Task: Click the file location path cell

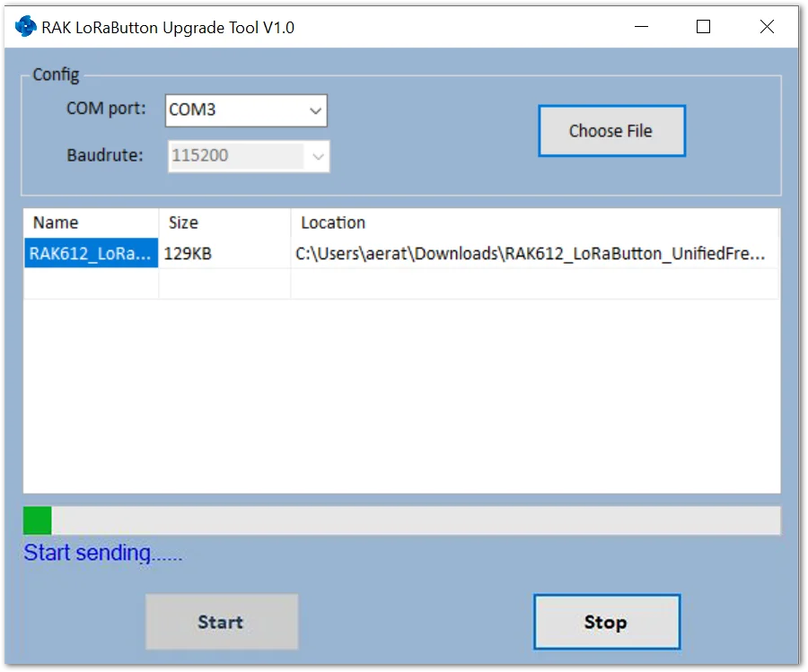Action: [x=535, y=253]
